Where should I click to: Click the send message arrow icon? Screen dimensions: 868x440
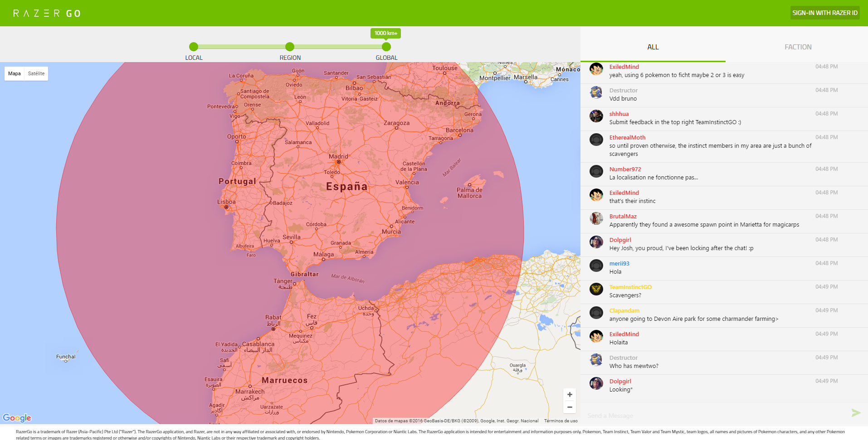click(856, 413)
